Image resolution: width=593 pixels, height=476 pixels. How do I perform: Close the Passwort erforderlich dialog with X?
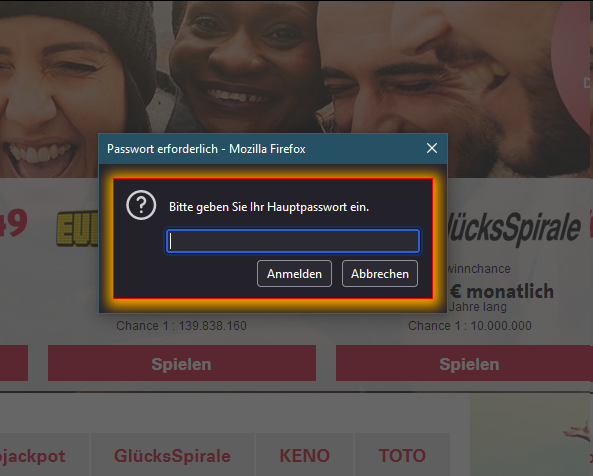[x=432, y=148]
